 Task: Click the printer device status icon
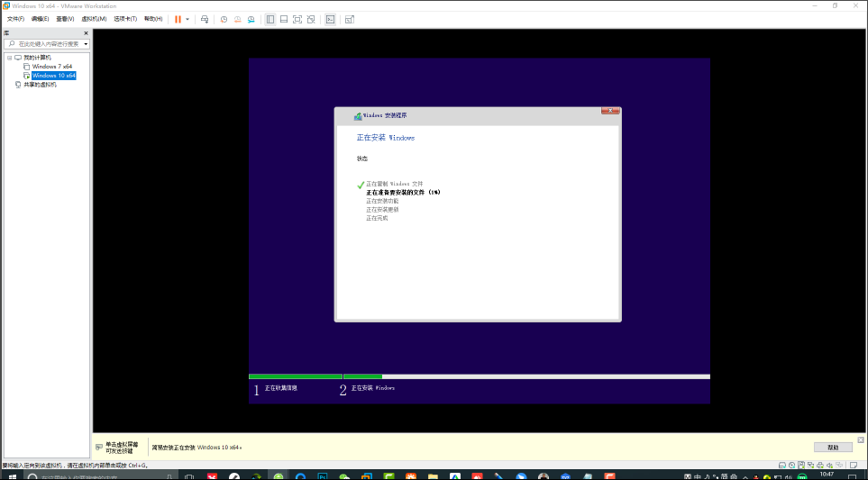pyautogui.click(x=820, y=465)
